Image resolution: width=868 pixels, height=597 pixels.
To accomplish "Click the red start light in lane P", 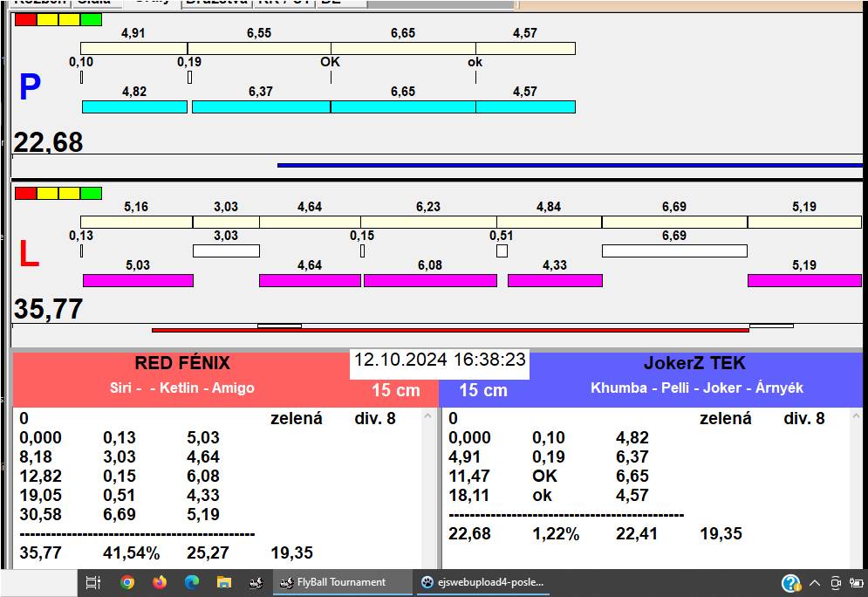I will pos(25,19).
